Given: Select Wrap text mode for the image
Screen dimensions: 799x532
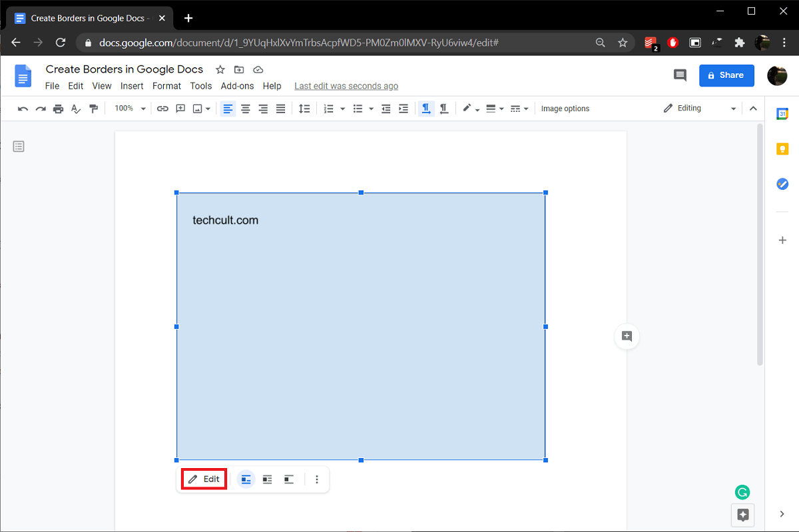Looking at the screenshot, I should pos(267,479).
